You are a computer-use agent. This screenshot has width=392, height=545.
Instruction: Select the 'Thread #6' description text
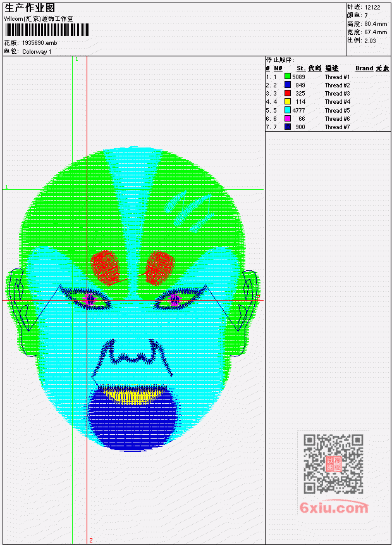(337, 119)
